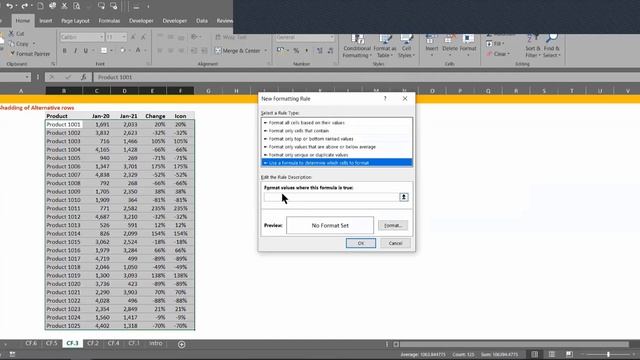Image resolution: width=640 pixels, height=360 pixels.
Task: Click the Fill Color bucket icon
Action: [122, 51]
